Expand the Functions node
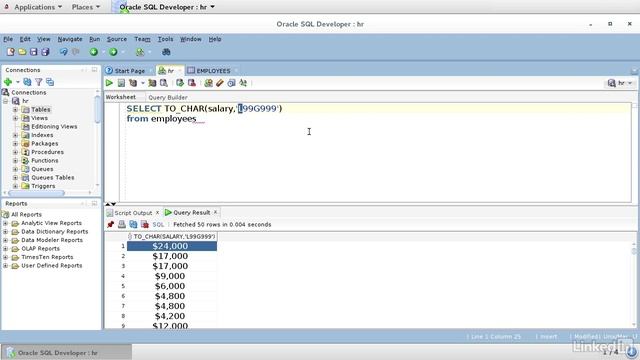 pos(16,160)
